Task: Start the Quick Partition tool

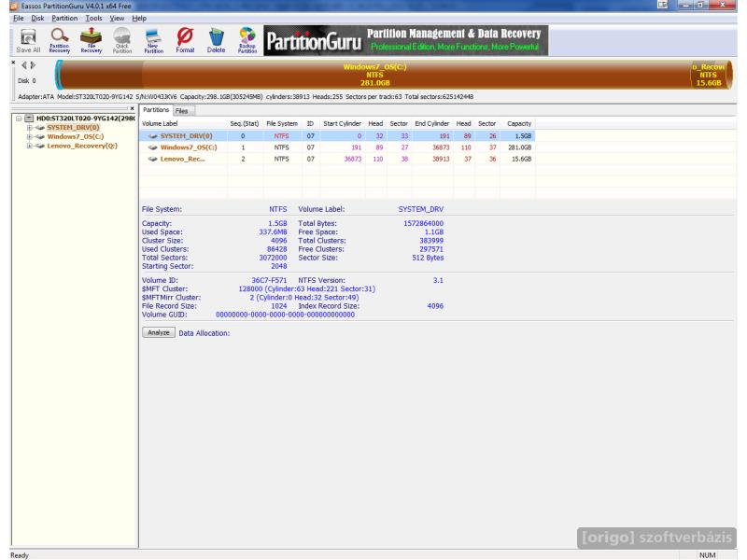Action: pos(122,40)
